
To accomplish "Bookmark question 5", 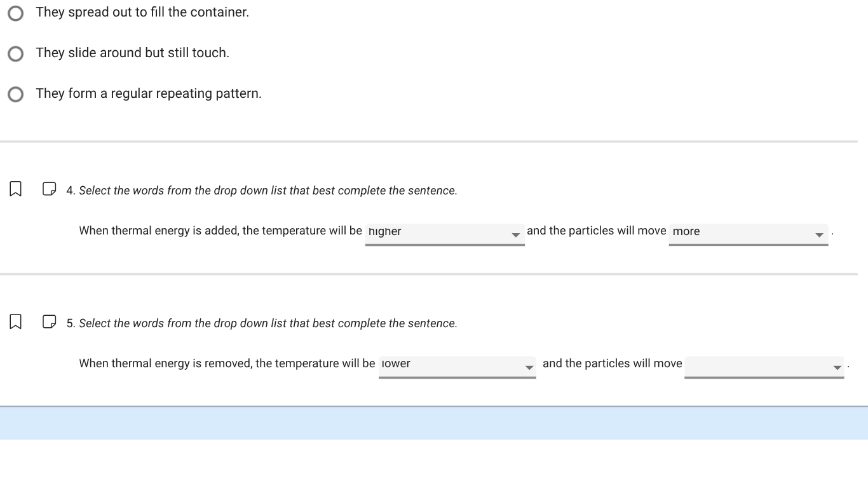I will (16, 322).
